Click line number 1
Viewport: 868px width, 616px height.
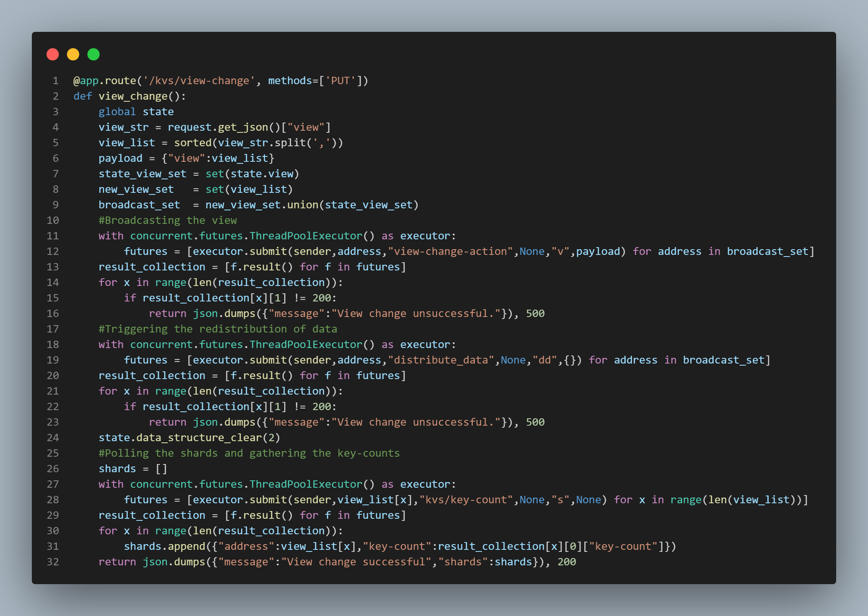(56, 81)
